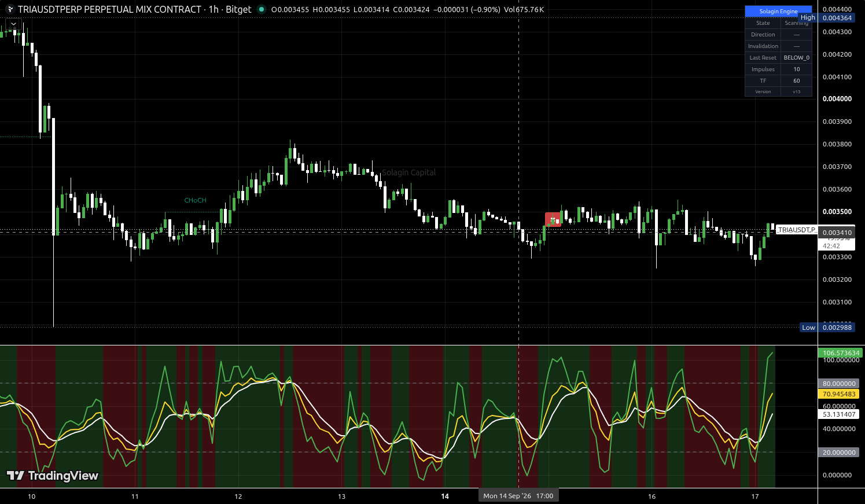Screen dimensions: 865x504
Task: Click the State label cell
Action: (x=763, y=23)
